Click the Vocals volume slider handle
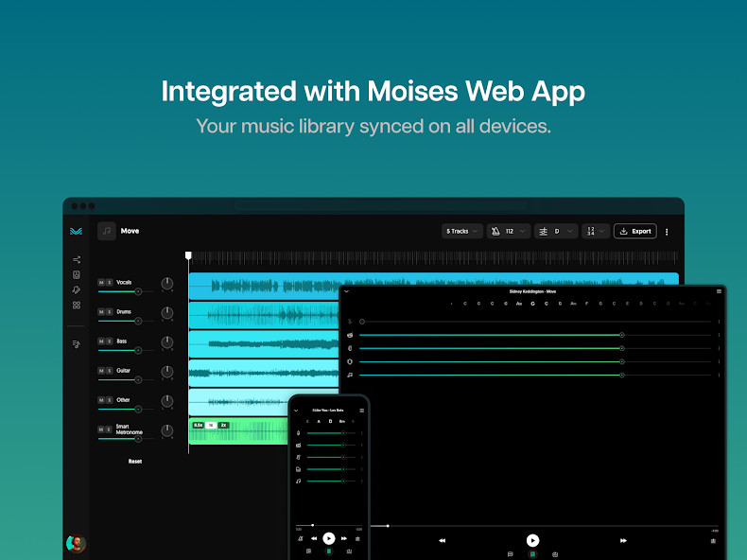 pyautogui.click(x=138, y=291)
